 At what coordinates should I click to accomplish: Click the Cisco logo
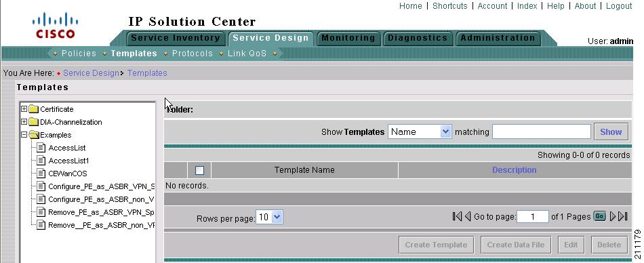pyautogui.click(x=56, y=26)
